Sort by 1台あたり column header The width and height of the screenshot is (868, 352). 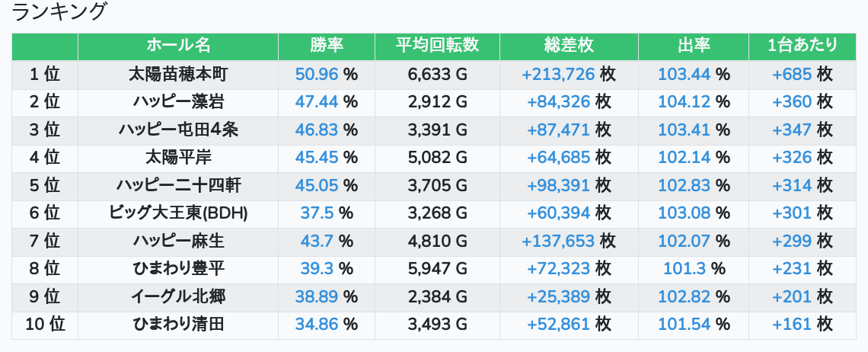point(803,46)
